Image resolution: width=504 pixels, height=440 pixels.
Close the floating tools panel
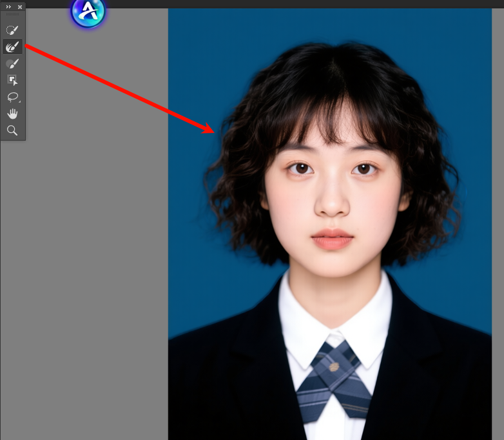click(20, 6)
